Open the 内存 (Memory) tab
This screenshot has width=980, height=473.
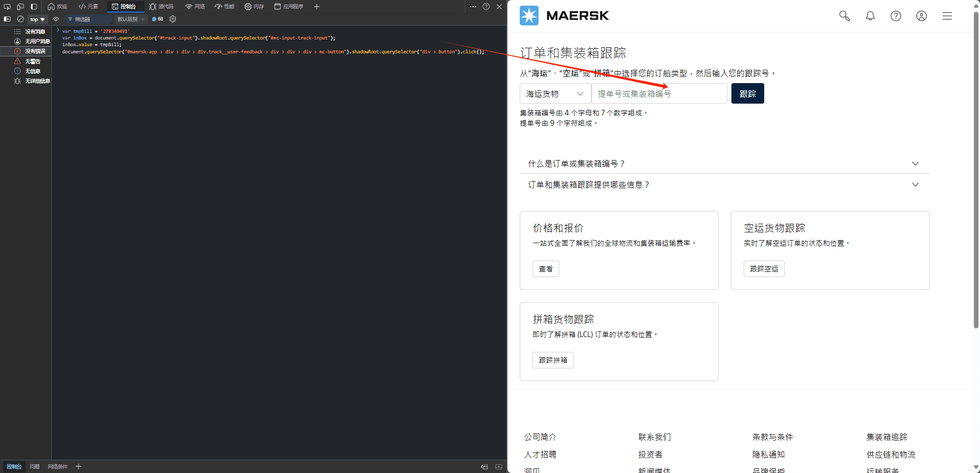[x=254, y=7]
